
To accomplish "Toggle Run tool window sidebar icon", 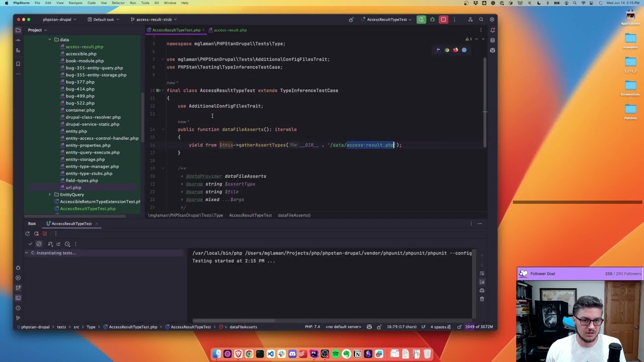I will pos(18,288).
